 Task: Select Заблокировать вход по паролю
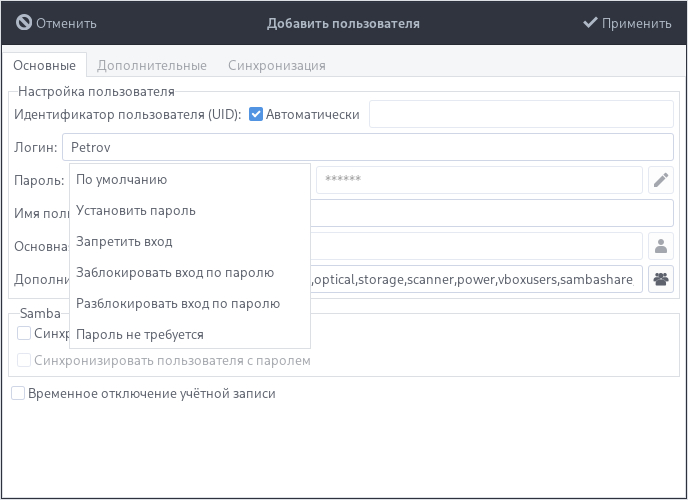175,273
